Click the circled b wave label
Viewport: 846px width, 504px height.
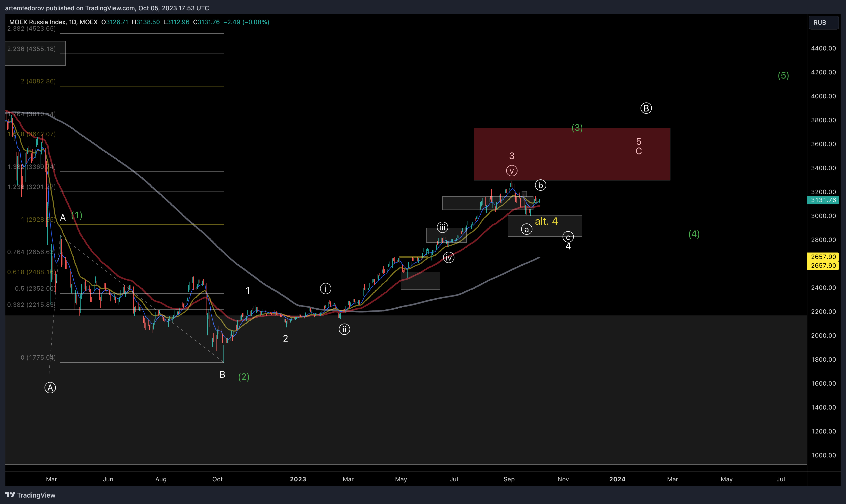tap(541, 185)
